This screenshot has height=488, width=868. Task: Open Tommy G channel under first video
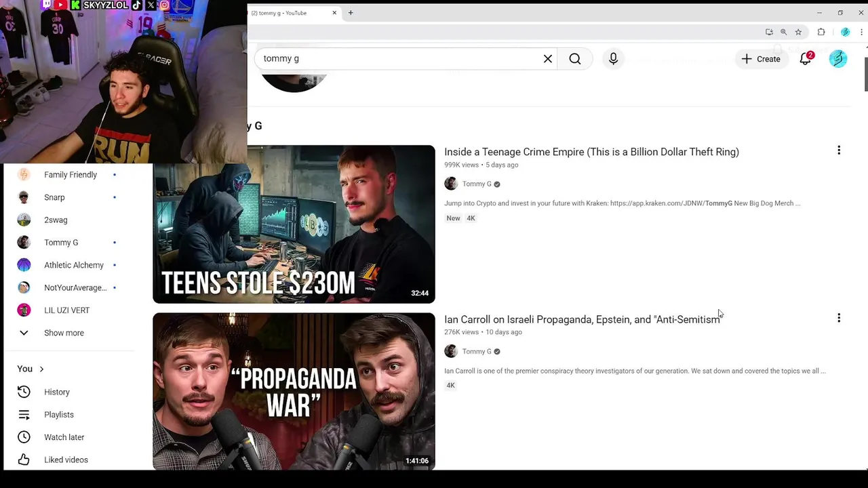477,184
